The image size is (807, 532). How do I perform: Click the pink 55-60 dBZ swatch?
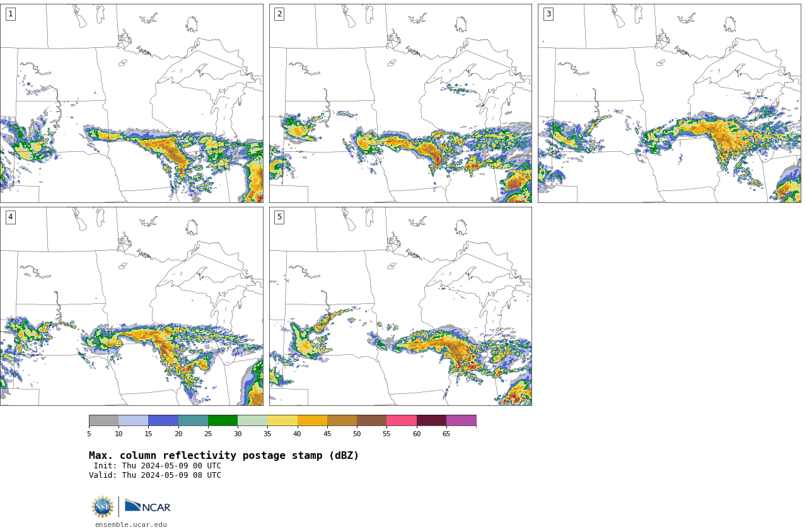[402, 420]
